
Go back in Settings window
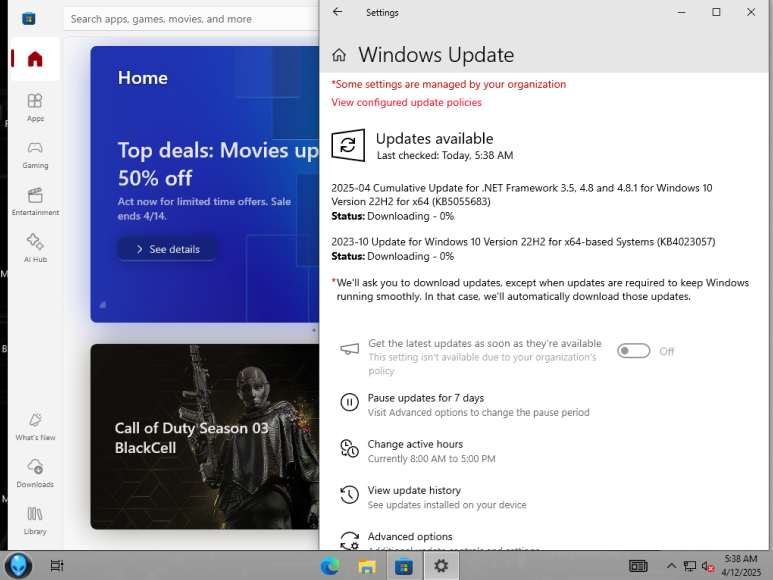tap(338, 12)
